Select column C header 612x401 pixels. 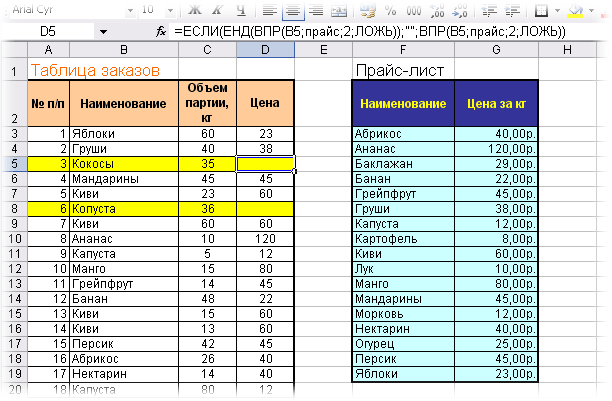click(207, 50)
